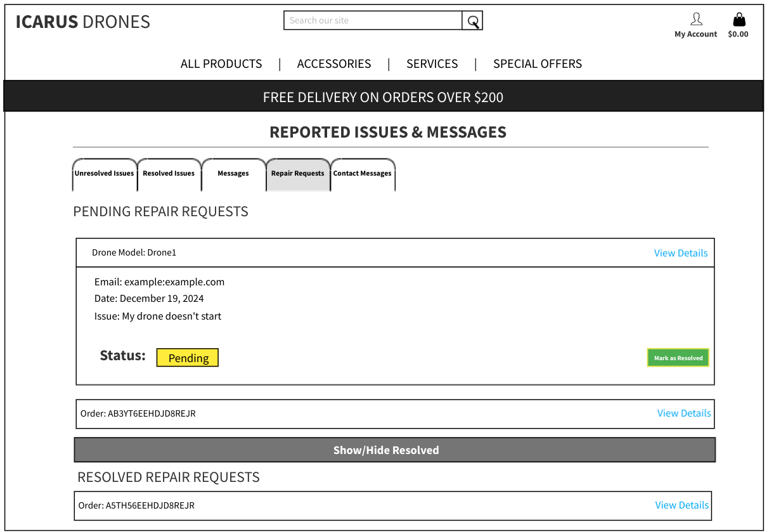
Task: Collapse Drone1 request via View Details
Action: point(680,253)
